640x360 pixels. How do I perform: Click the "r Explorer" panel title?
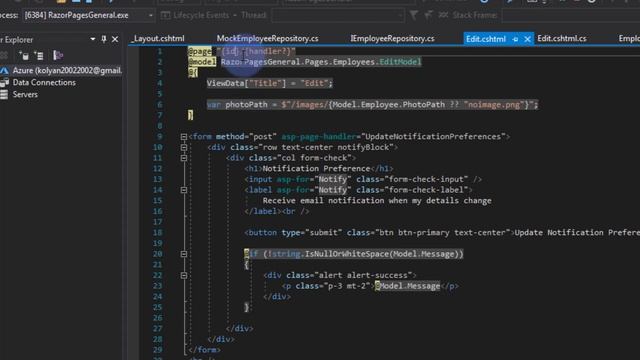(x=17, y=40)
